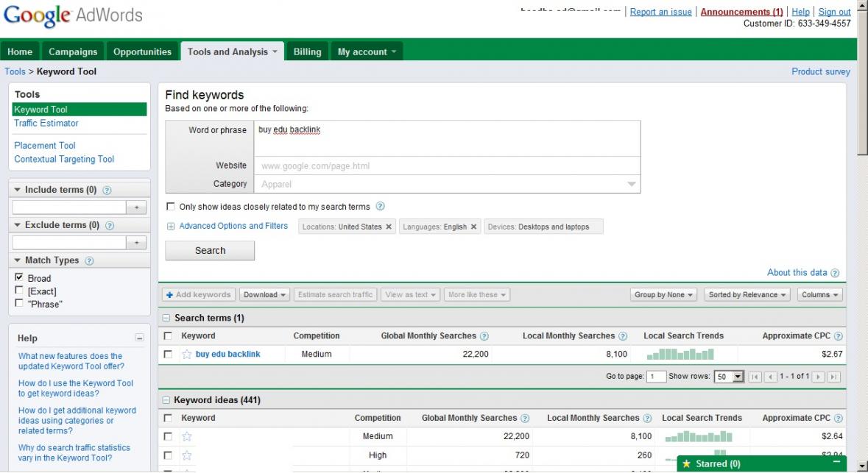868x473 pixels.
Task: Click the Word or phrase text box
Action: click(x=447, y=138)
